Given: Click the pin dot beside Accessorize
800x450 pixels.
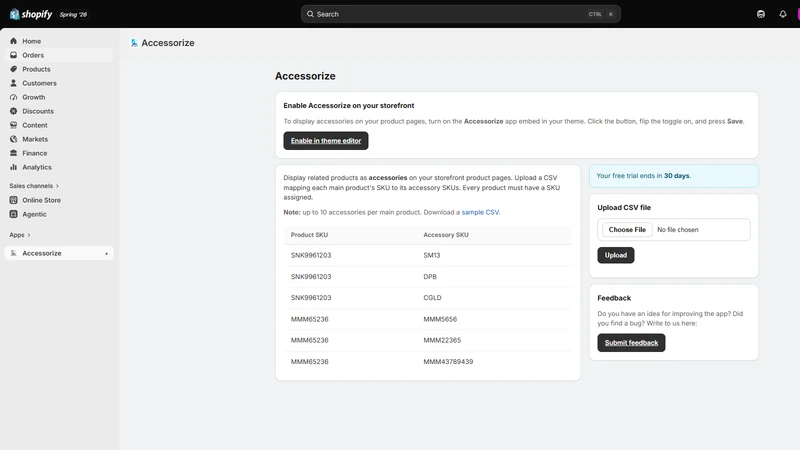Looking at the screenshot, I should [107, 254].
